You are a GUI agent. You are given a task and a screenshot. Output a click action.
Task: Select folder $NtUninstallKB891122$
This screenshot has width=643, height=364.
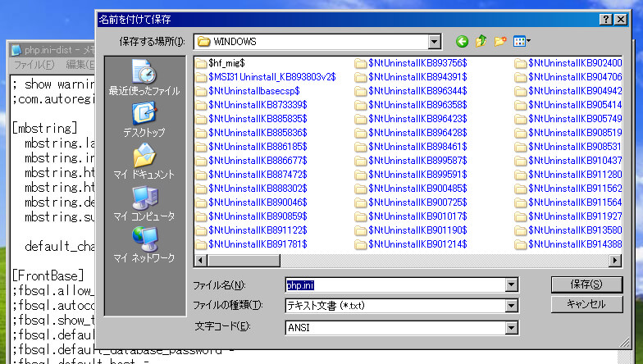[x=251, y=230]
